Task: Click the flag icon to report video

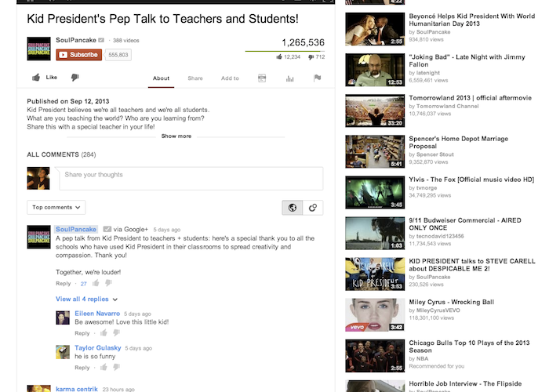Action: point(317,78)
